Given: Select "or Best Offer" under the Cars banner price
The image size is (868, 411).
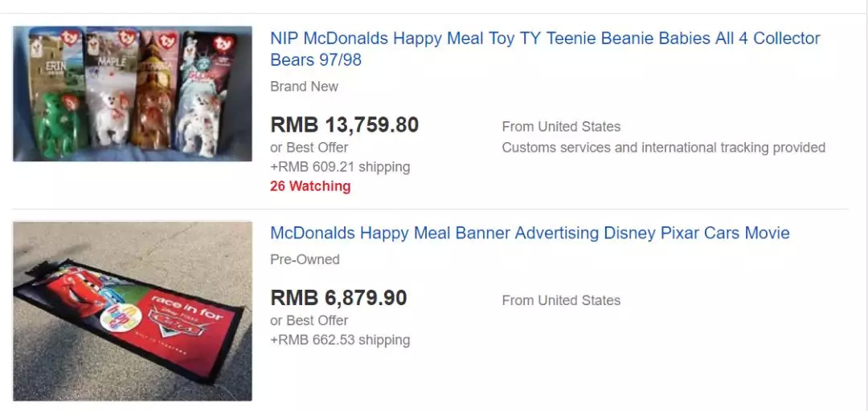Looking at the screenshot, I should tap(309, 320).
